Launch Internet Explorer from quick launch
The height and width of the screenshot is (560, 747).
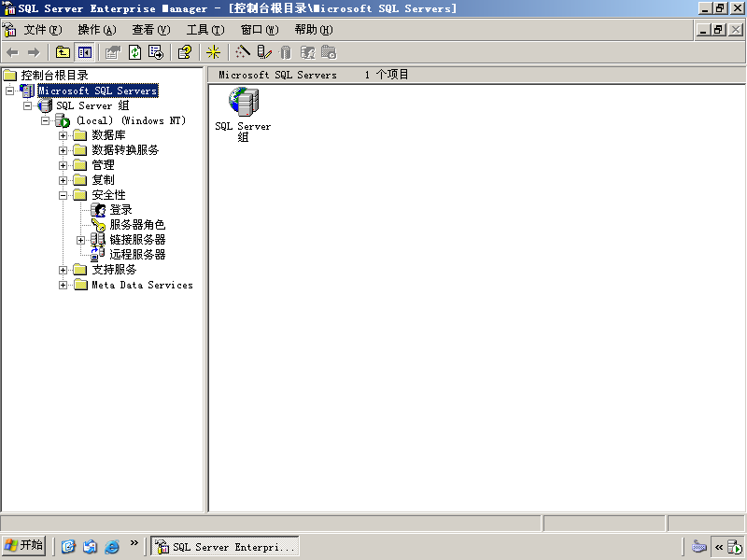pos(111,546)
